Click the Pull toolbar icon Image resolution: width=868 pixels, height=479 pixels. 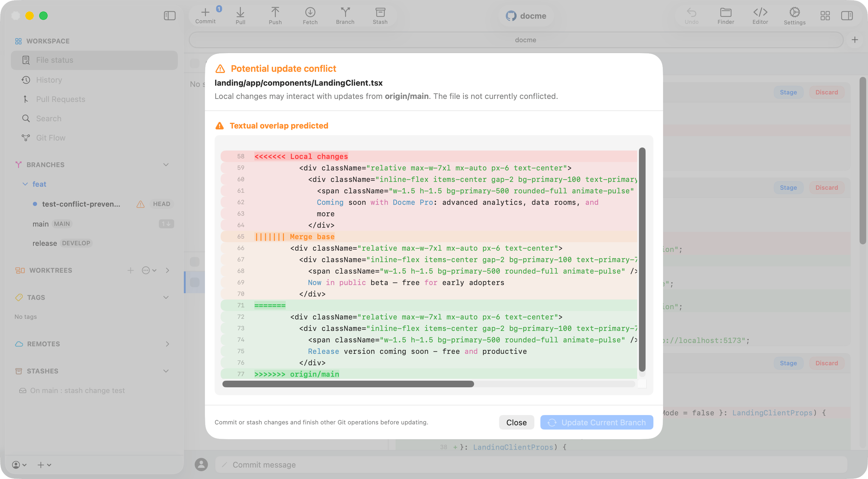240,16
